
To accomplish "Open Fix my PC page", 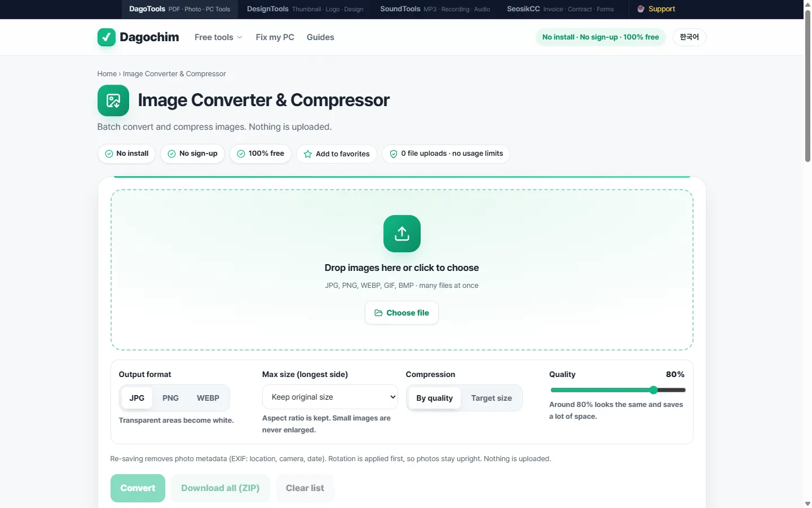I will [x=275, y=37].
